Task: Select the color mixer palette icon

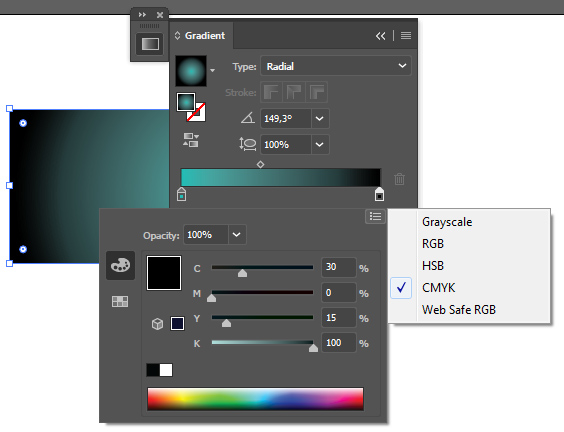Action: (x=120, y=265)
